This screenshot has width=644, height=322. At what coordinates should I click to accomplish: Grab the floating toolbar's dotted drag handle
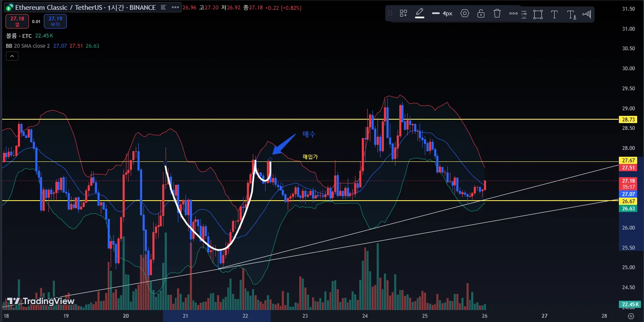[x=390, y=14]
